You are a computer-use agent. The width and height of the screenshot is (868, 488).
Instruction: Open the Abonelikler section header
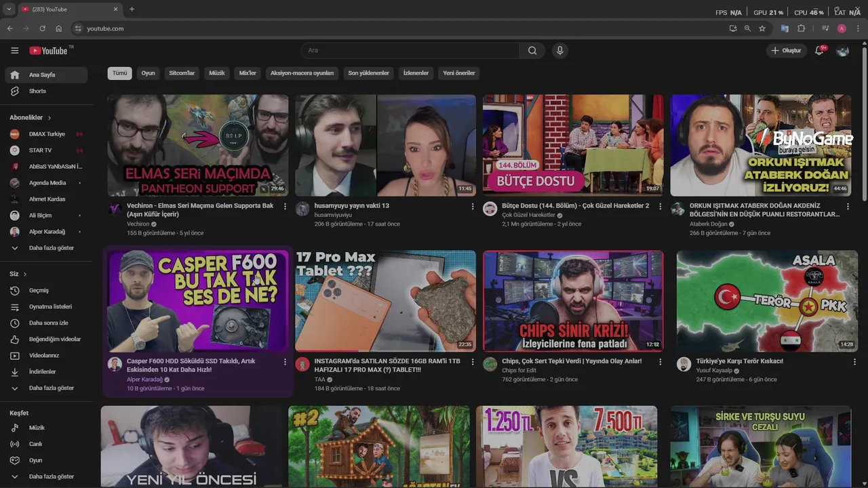point(31,117)
